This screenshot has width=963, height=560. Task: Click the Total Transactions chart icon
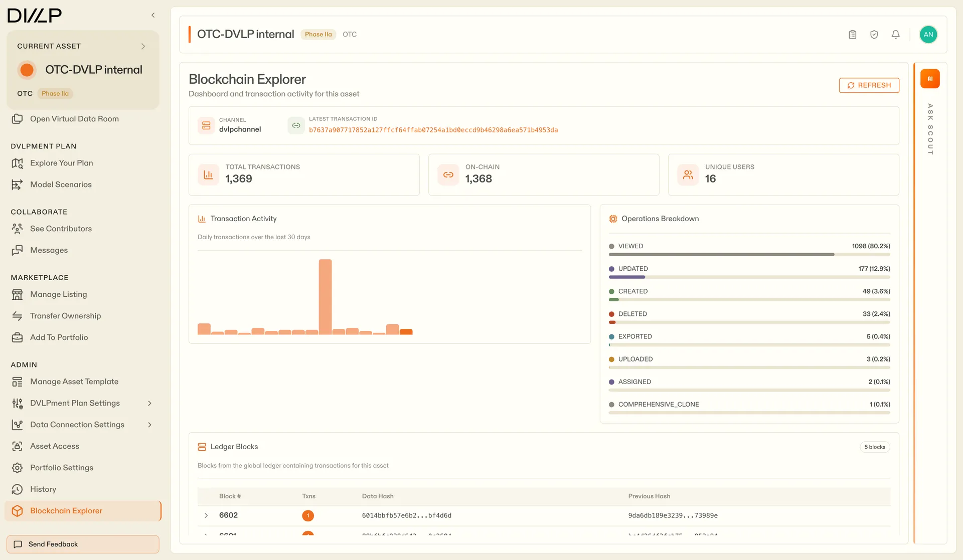pos(208,175)
